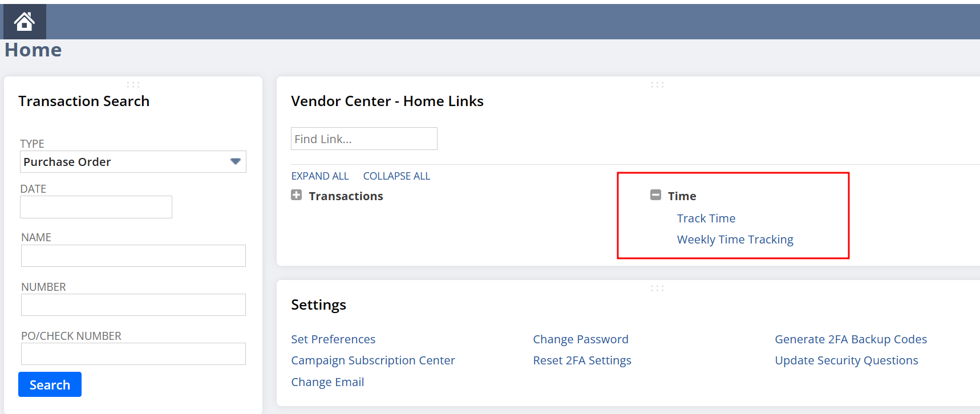Open Set Preferences link
The image size is (980, 414).
333,339
